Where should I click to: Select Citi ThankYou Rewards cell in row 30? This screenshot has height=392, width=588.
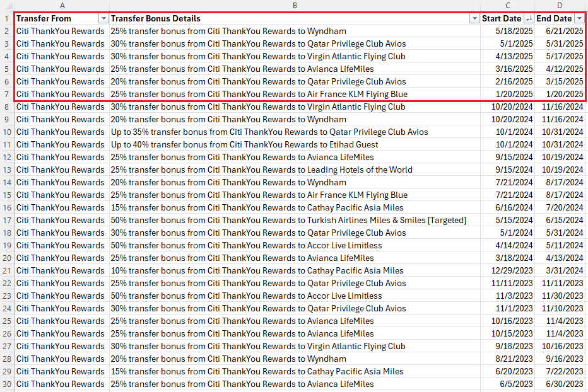[62, 384]
